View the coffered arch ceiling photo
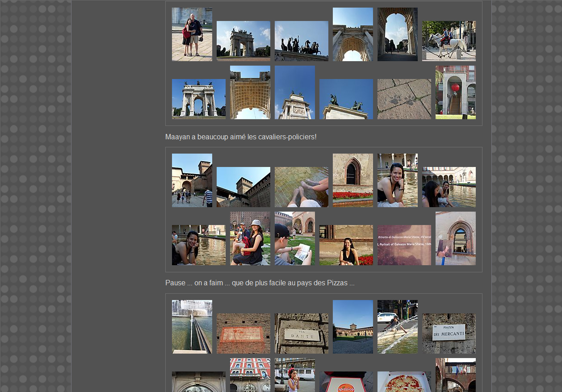This screenshot has height=392, width=562. pos(250,92)
